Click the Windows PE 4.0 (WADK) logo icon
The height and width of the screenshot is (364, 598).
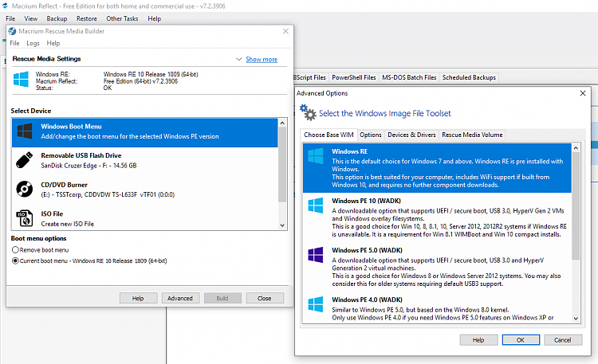pos(316,304)
